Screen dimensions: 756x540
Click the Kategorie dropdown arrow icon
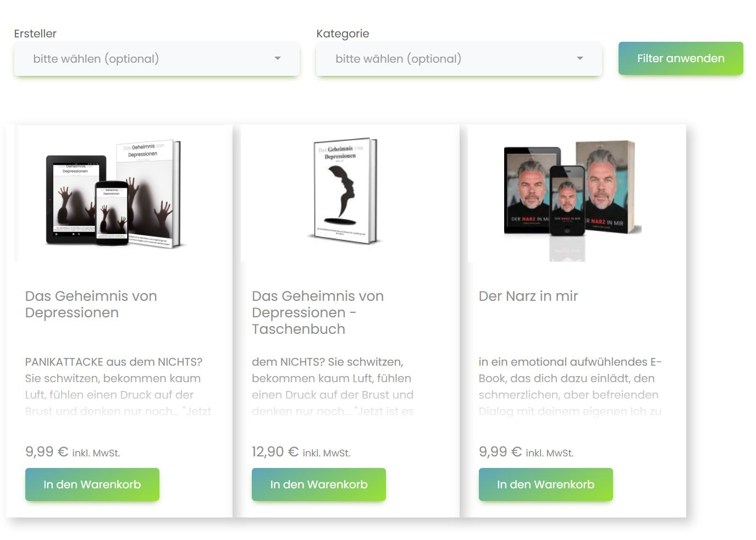pos(580,58)
